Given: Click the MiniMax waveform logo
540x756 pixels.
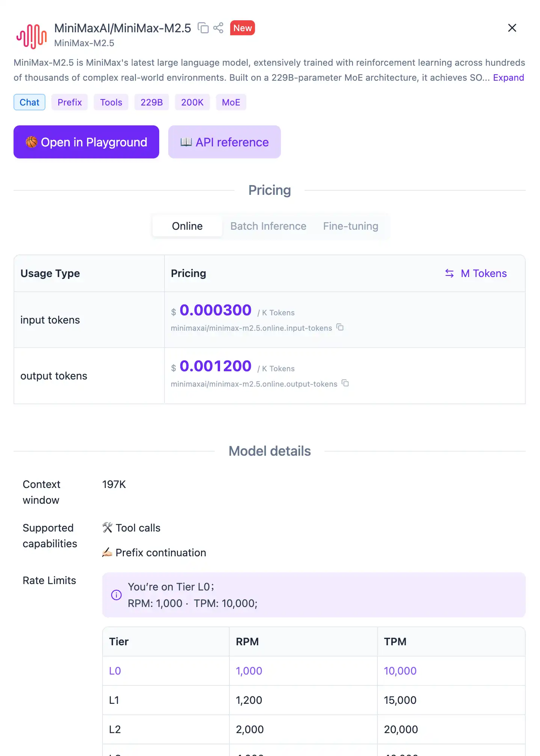Looking at the screenshot, I should (x=32, y=36).
